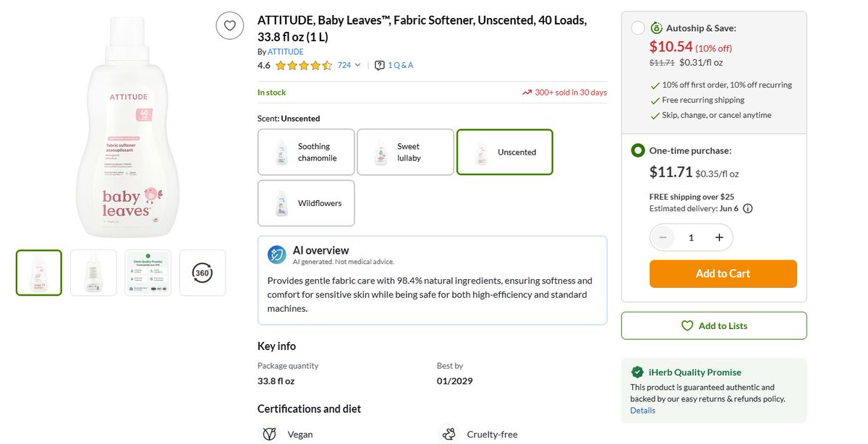Click the Best by 01/2029 date
The image size is (868, 444).
(455, 381)
